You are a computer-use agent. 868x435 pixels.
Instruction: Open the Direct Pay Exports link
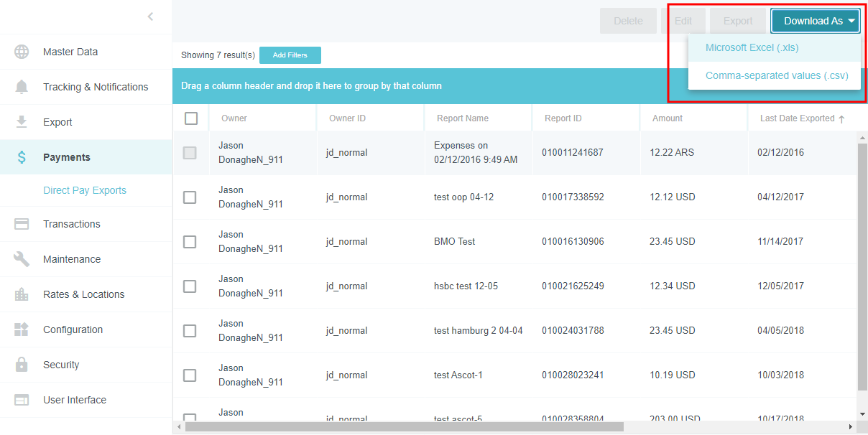coord(85,190)
